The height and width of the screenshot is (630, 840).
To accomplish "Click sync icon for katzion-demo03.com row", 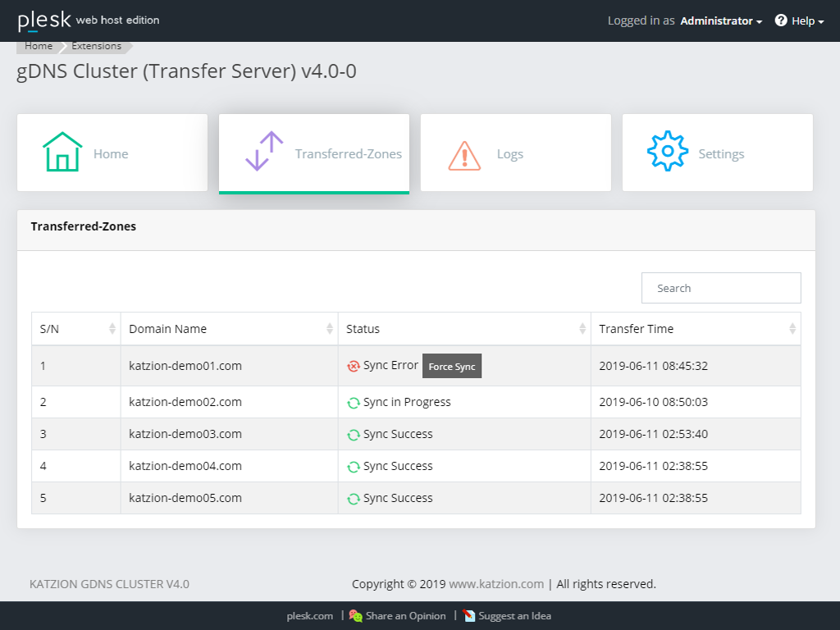I will coord(353,435).
